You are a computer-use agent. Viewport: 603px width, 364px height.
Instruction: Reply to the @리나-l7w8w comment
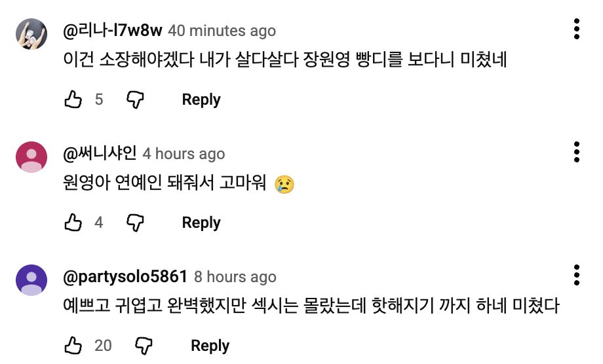201,100
